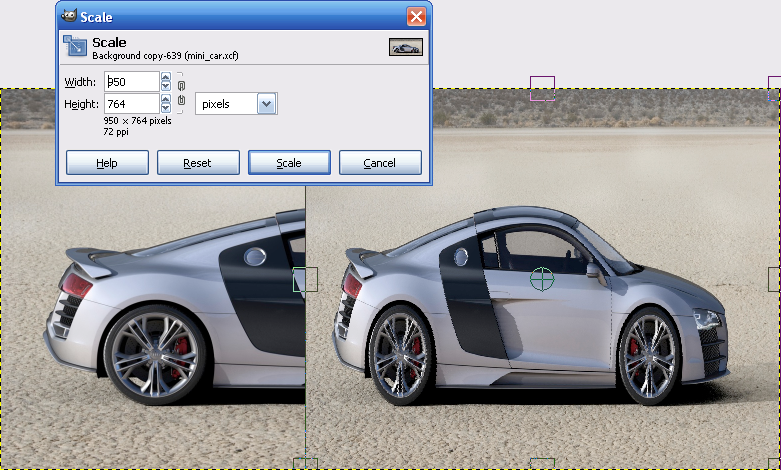Click the GIMP Wilber icon in title bar

click(69, 16)
